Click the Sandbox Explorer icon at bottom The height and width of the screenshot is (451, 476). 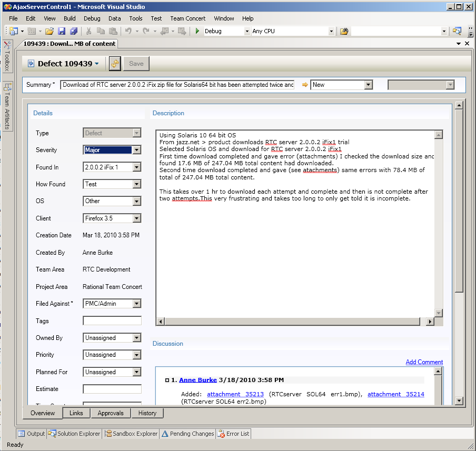coord(108,434)
